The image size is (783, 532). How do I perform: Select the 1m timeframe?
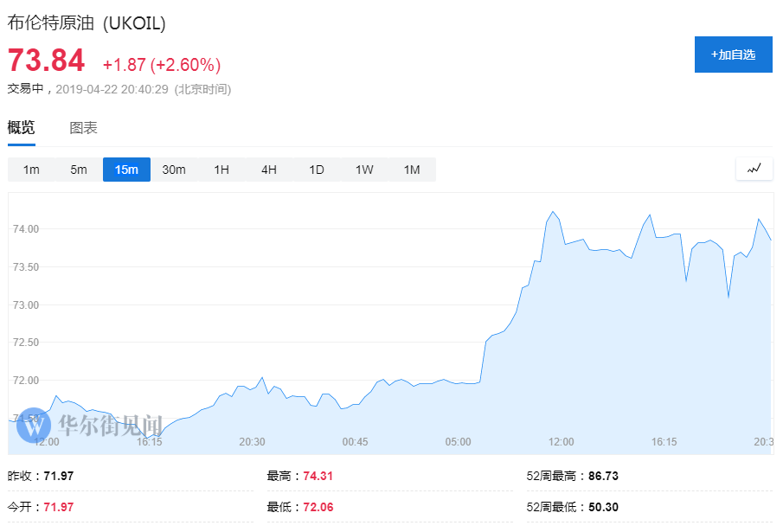(31, 170)
